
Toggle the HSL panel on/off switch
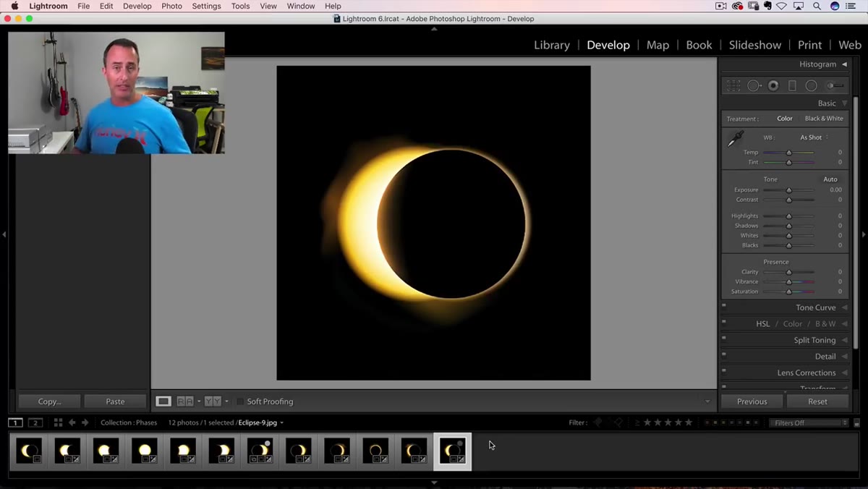coord(724,322)
